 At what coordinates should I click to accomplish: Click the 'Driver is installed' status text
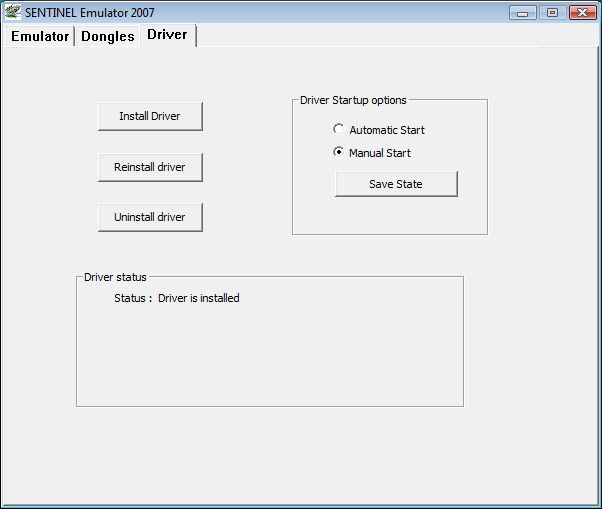(x=198, y=298)
